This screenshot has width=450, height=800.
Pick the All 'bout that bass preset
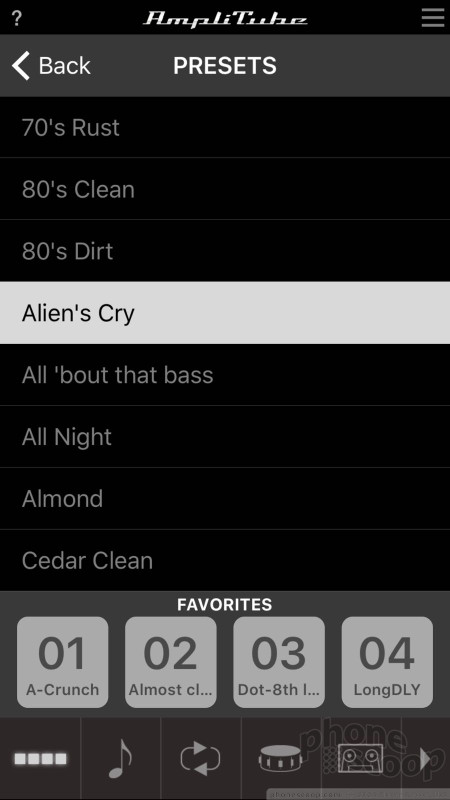(x=225, y=375)
